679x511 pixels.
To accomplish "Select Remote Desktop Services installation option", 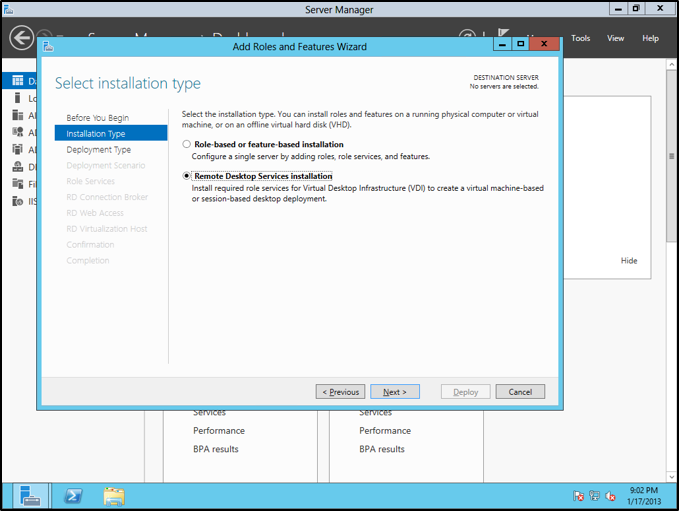I will [x=186, y=176].
